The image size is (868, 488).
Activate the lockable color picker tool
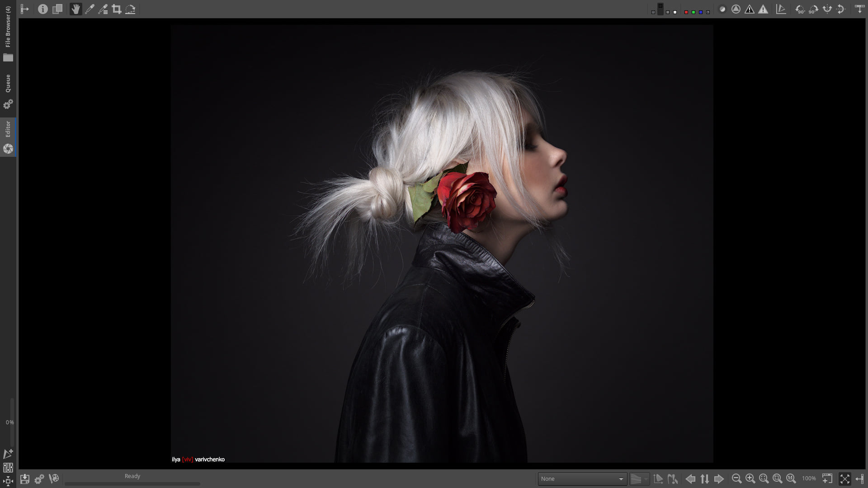click(x=103, y=9)
